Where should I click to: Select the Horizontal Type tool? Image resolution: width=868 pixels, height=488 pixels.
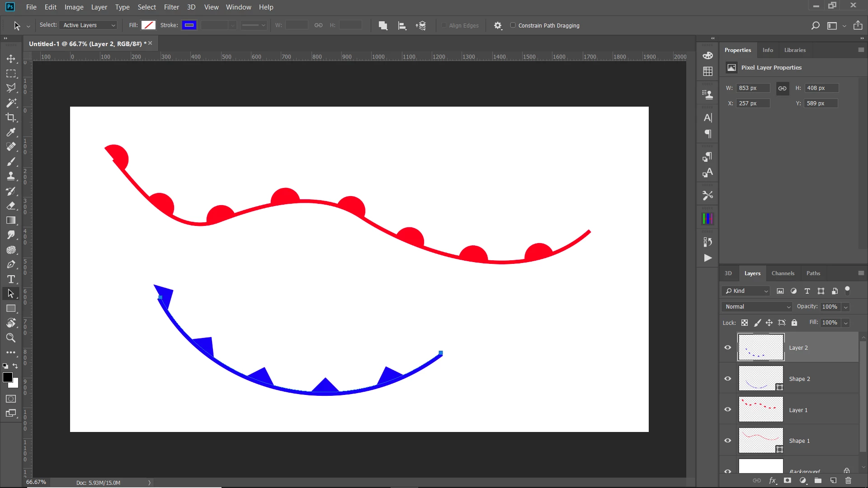pyautogui.click(x=11, y=279)
